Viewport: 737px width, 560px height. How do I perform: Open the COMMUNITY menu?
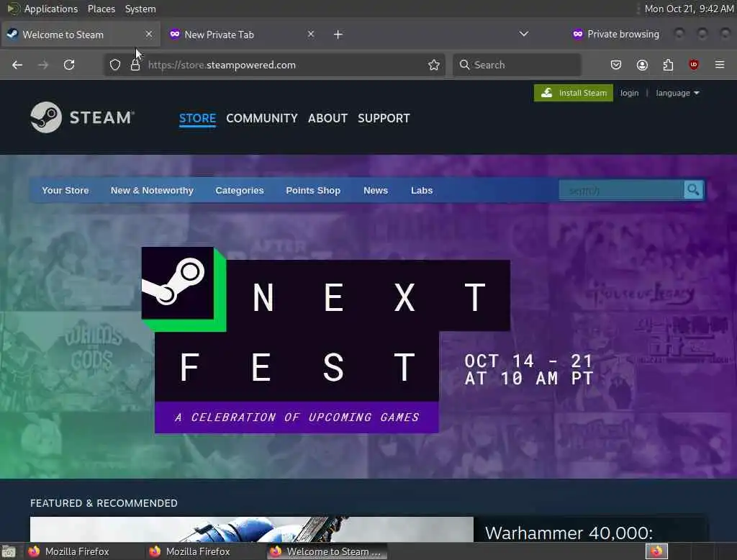(262, 118)
